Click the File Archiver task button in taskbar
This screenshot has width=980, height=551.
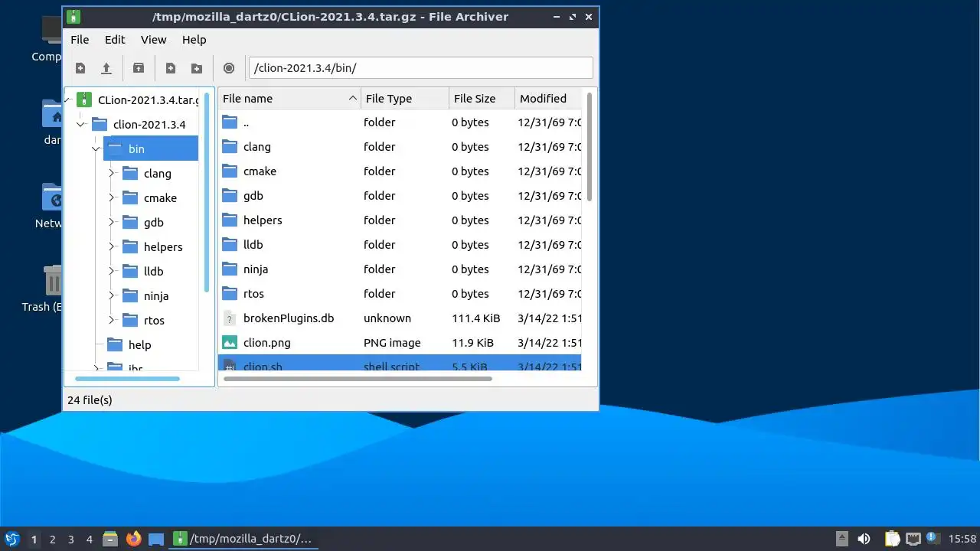(x=244, y=539)
